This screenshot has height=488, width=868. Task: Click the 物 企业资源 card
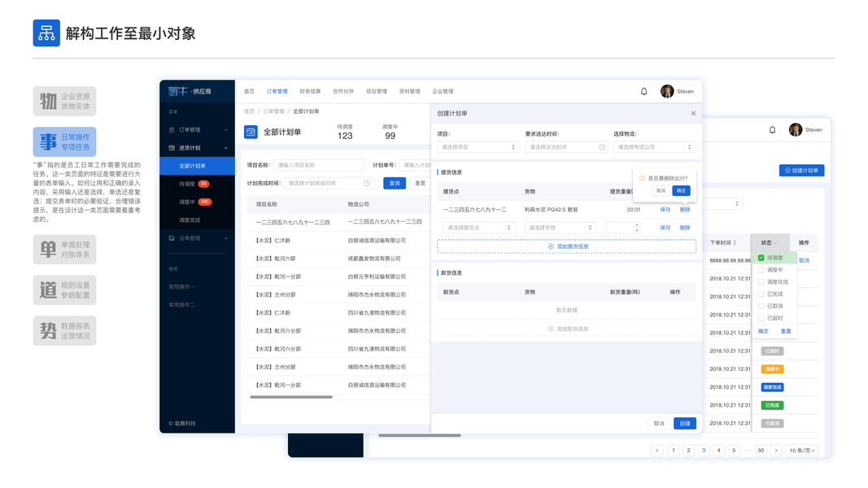[x=64, y=101]
